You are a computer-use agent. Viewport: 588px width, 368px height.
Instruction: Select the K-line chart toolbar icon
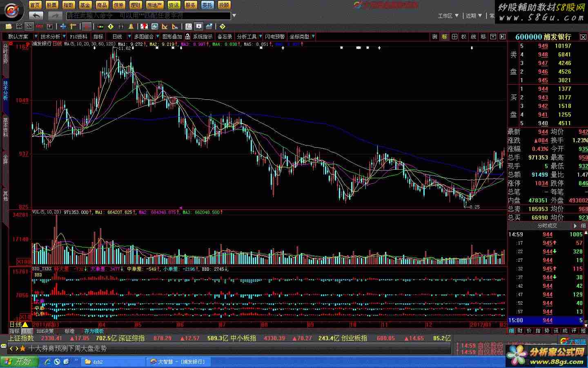pos(29,27)
